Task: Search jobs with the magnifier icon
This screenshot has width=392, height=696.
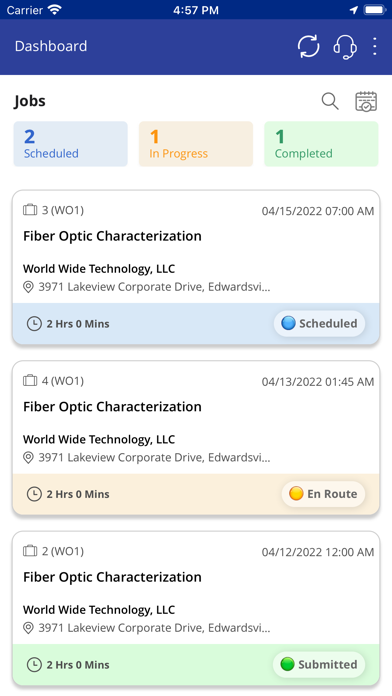Action: [330, 101]
